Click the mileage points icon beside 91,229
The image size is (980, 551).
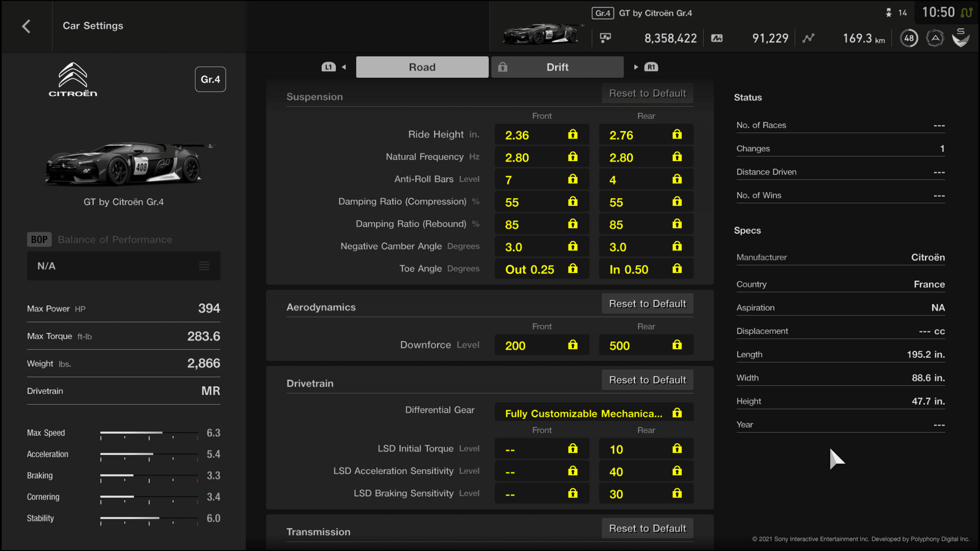pos(717,38)
